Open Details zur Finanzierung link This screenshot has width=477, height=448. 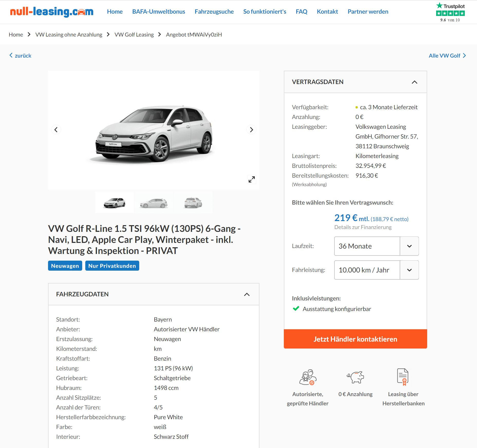[x=363, y=227]
